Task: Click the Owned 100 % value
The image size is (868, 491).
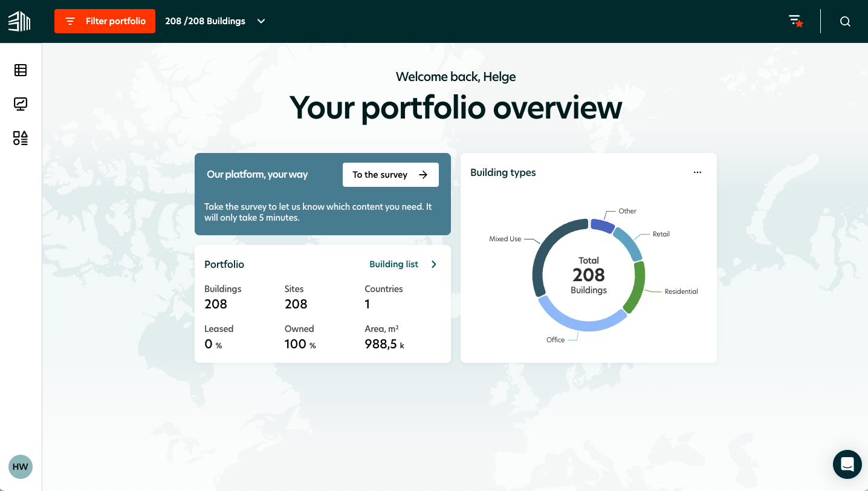Action: [300, 345]
